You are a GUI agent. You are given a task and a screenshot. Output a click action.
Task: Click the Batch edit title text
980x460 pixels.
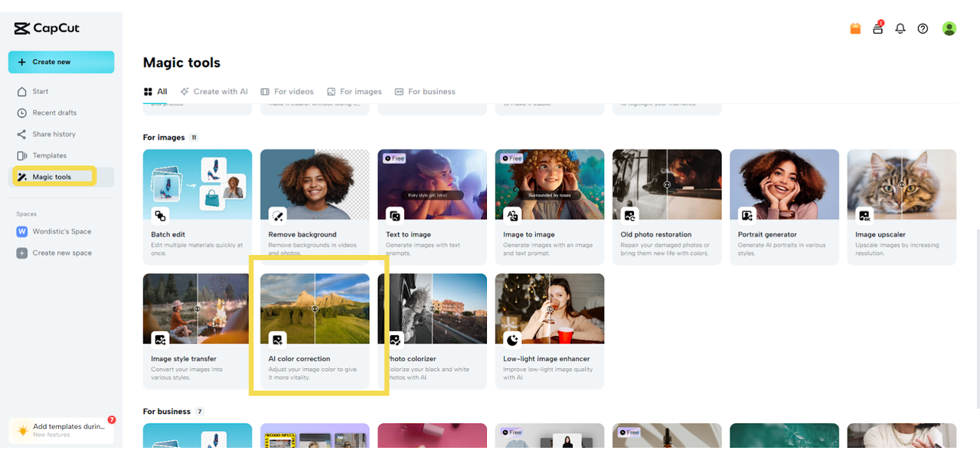168,234
